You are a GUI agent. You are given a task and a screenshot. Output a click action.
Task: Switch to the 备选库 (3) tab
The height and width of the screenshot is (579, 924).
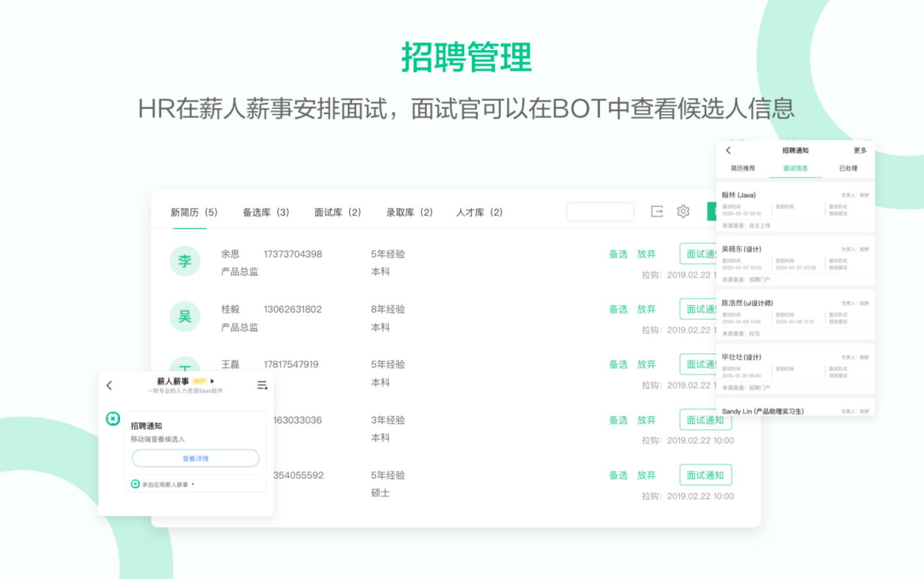(265, 212)
